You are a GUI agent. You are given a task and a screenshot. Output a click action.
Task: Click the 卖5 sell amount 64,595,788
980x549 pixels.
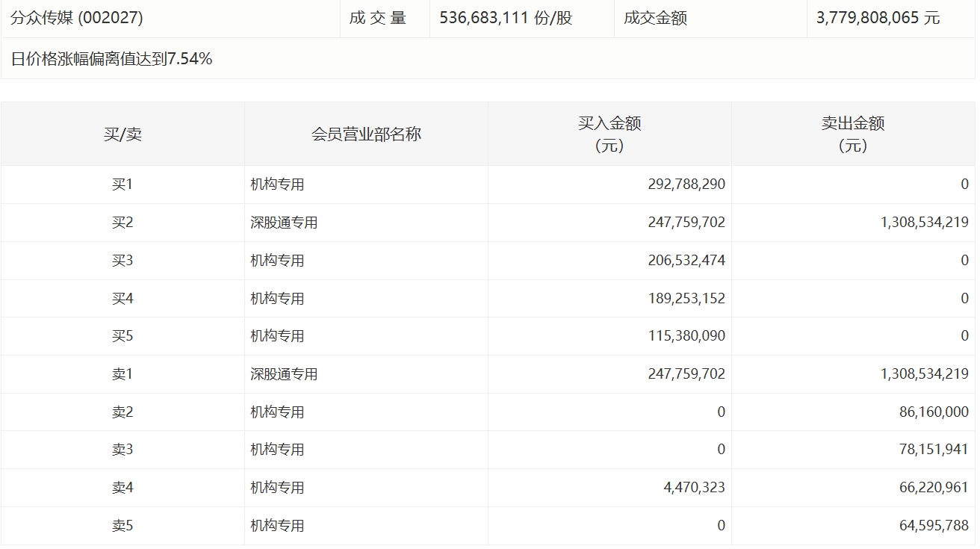[934, 526]
